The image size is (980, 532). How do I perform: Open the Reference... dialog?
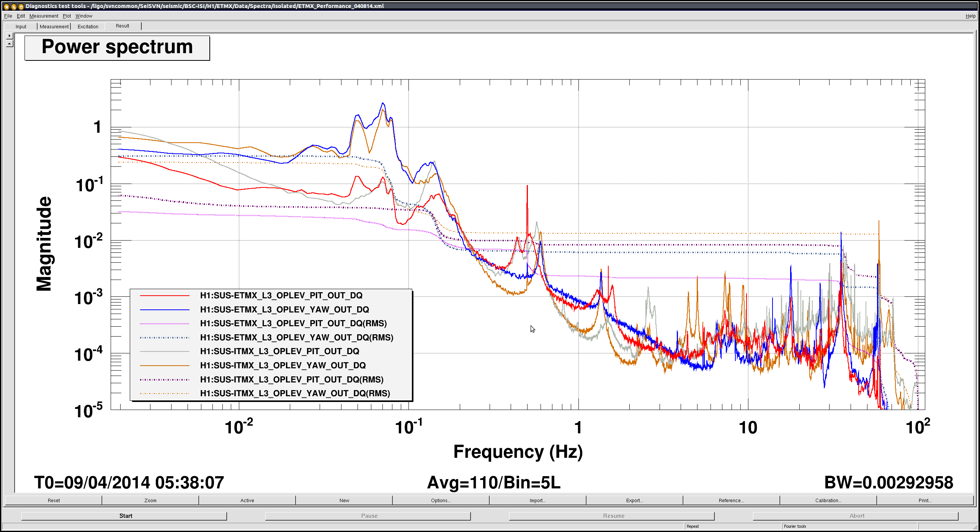tap(732, 500)
